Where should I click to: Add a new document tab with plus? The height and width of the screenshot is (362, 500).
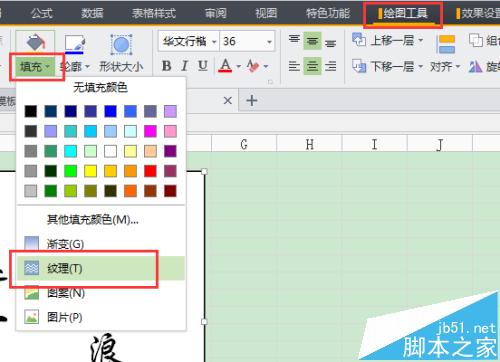252,100
